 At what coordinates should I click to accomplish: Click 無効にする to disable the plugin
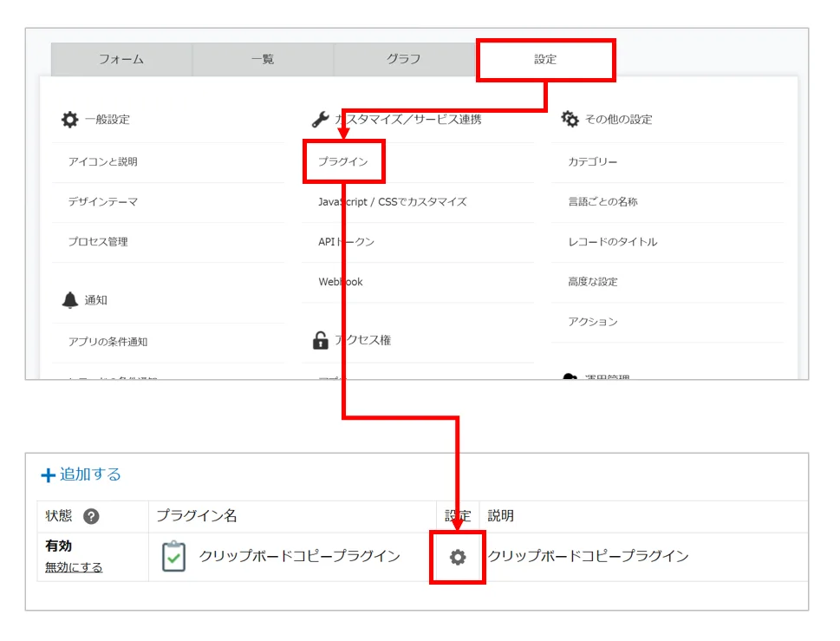click(74, 567)
